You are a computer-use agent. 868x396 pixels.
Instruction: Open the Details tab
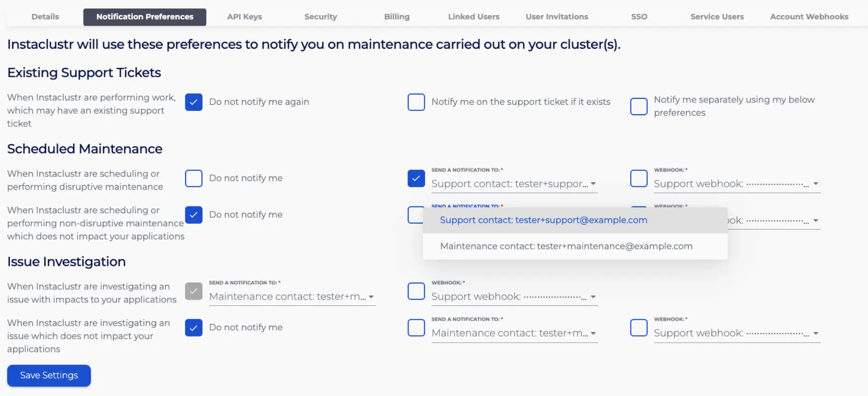coord(45,17)
